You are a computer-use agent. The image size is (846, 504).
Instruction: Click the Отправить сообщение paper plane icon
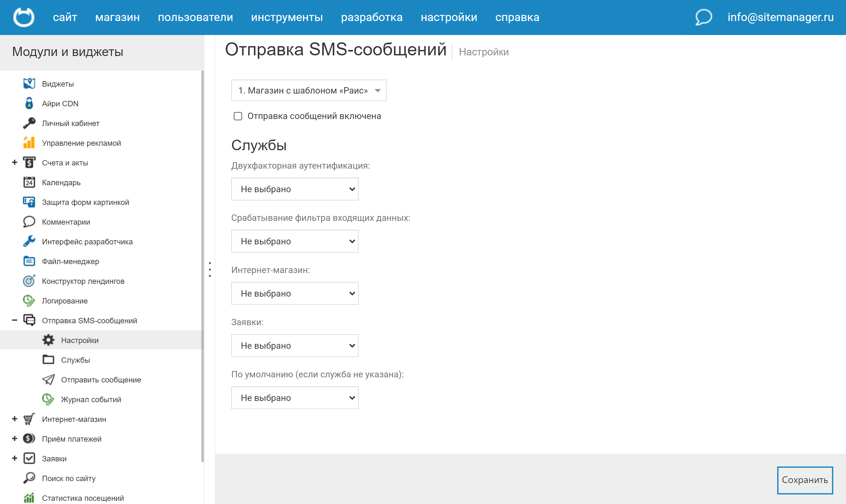point(49,379)
